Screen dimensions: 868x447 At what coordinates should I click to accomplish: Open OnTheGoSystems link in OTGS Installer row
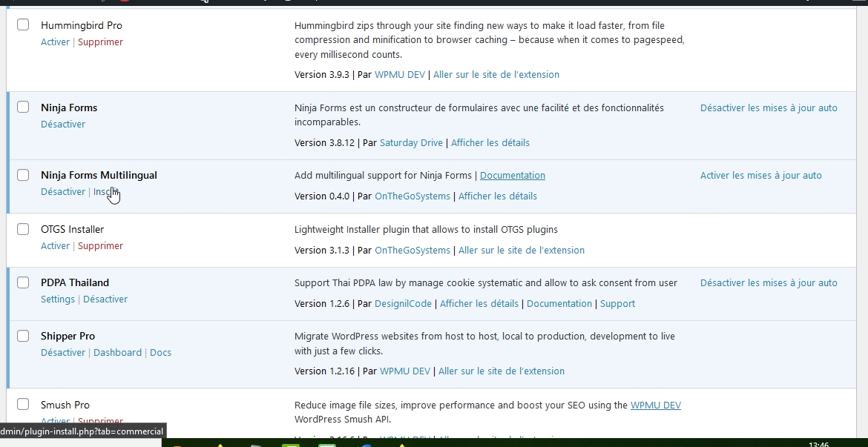pyautogui.click(x=412, y=251)
